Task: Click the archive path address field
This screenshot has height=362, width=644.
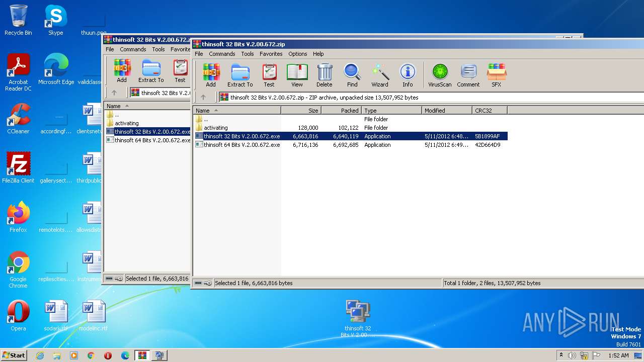Action: coord(431,98)
